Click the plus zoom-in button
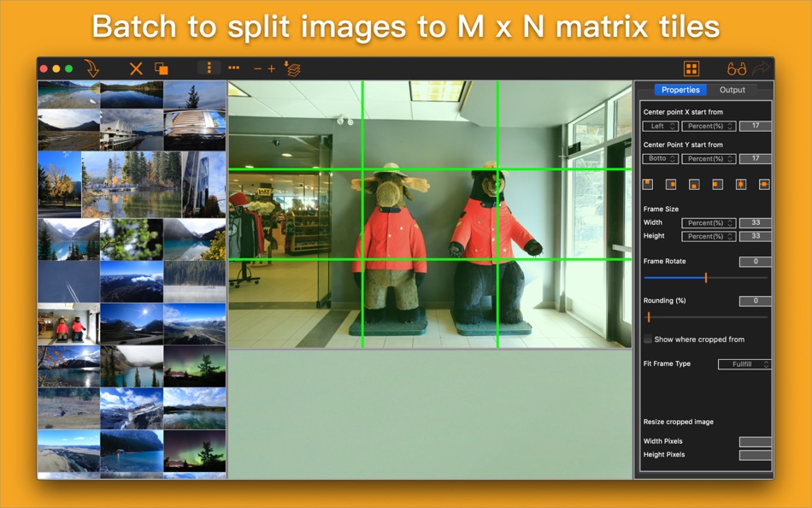Image resolution: width=812 pixels, height=508 pixels. click(272, 68)
